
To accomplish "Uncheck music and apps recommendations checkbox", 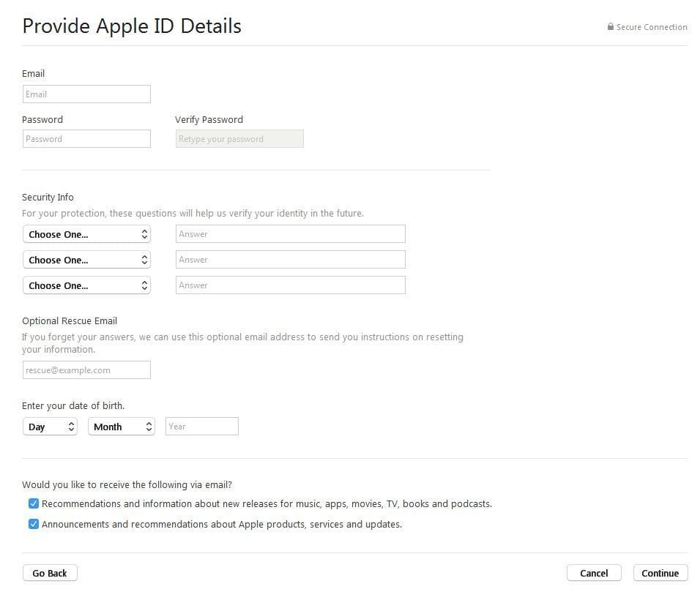I will point(34,503).
